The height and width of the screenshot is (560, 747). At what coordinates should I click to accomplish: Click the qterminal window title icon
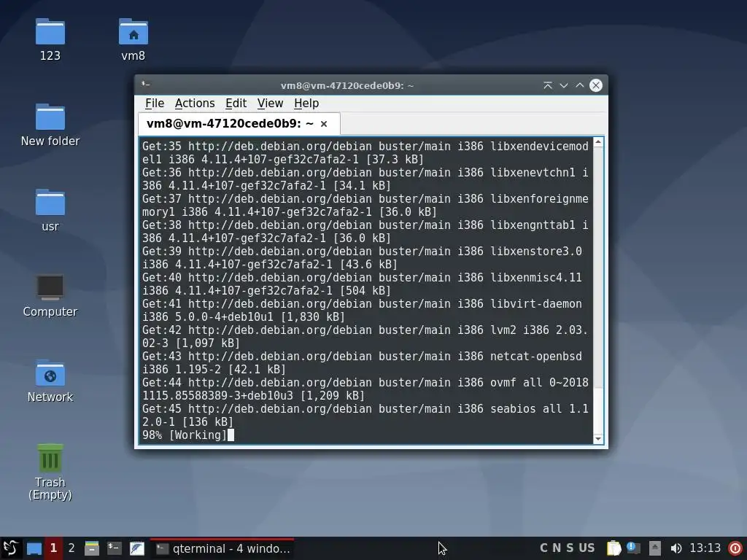145,85
